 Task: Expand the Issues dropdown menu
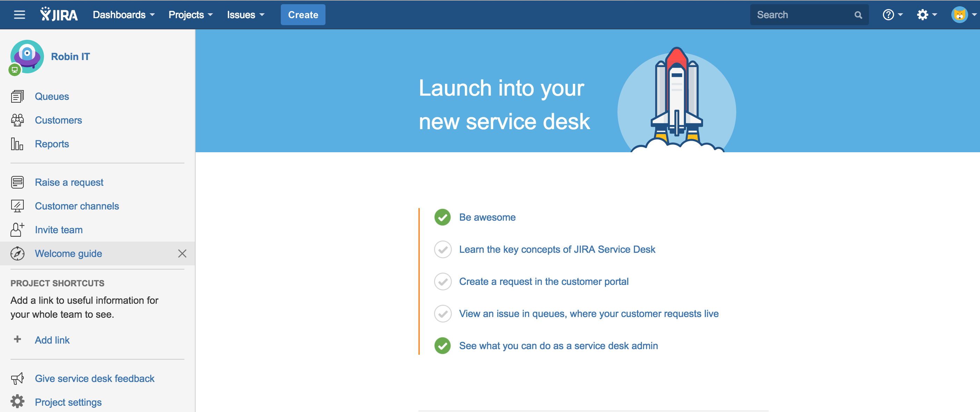coord(244,14)
